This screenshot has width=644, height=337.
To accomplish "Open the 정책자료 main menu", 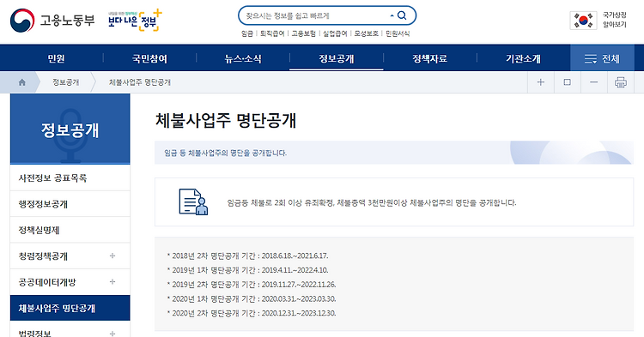I will 429,58.
